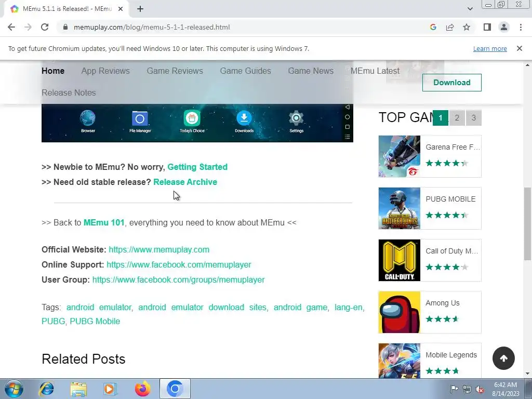The image size is (532, 399).
Task: Select the PUBG tag
Action: tap(54, 321)
